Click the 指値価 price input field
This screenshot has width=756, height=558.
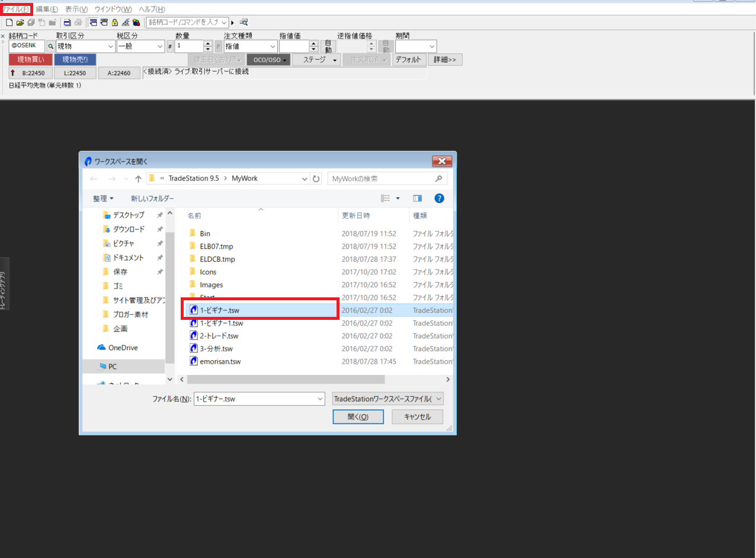[x=294, y=46]
